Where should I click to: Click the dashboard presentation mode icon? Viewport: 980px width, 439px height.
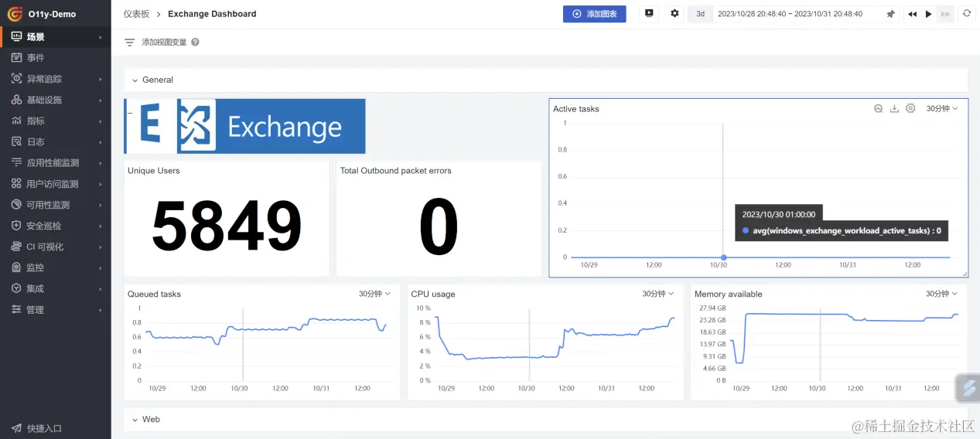pos(649,14)
